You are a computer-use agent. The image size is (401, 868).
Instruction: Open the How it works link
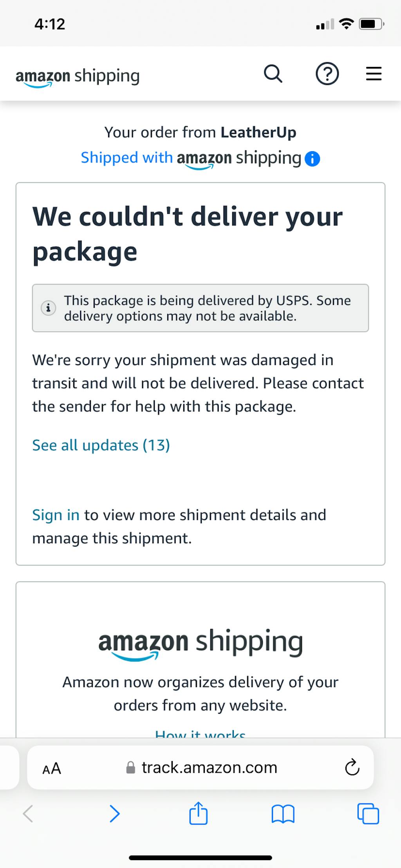pyautogui.click(x=200, y=733)
